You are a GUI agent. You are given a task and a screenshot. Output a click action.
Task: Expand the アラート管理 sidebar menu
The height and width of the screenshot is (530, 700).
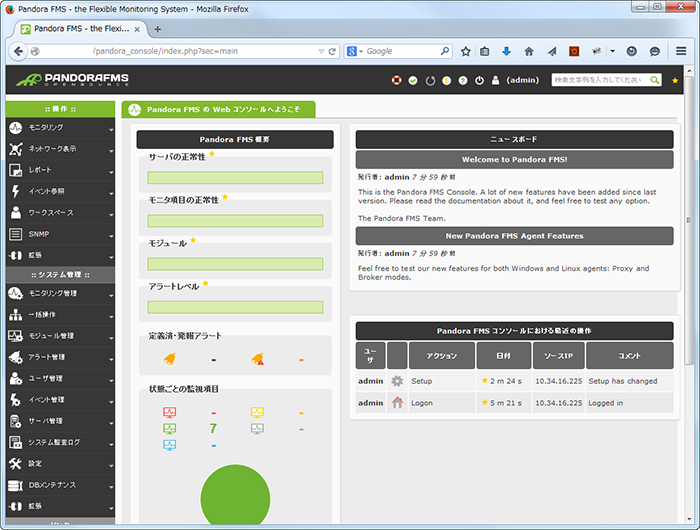pos(59,357)
